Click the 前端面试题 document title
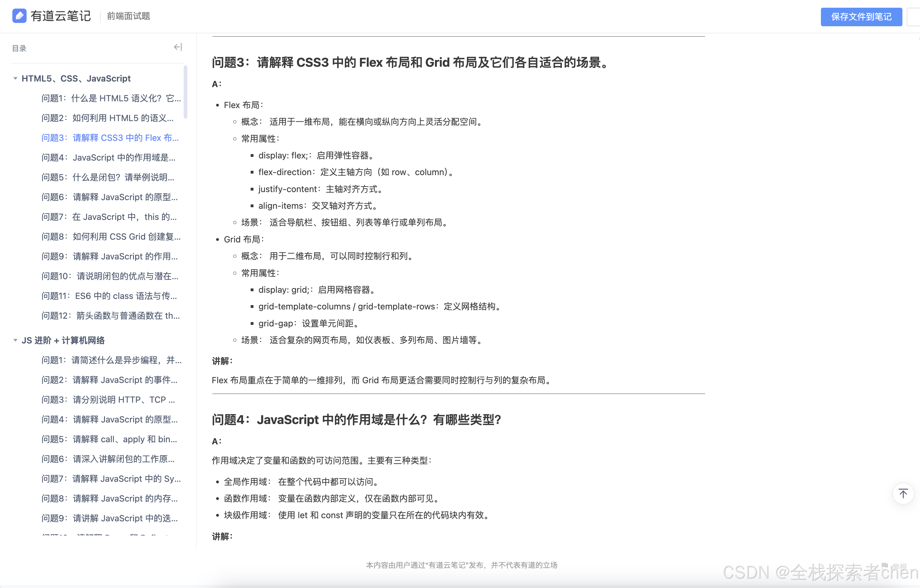This screenshot has height=588, width=920. (x=128, y=16)
